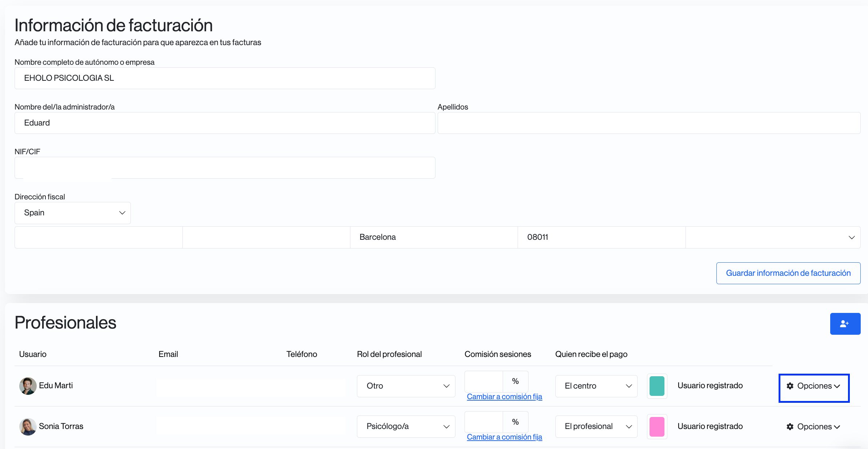Click the teal color swatch for Edu Marti
This screenshot has height=449, width=868.
[657, 386]
